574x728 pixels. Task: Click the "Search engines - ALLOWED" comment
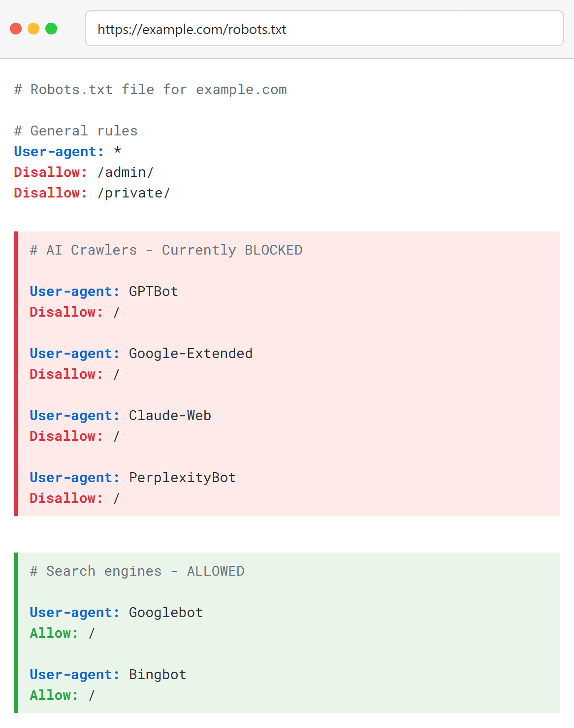tap(137, 571)
